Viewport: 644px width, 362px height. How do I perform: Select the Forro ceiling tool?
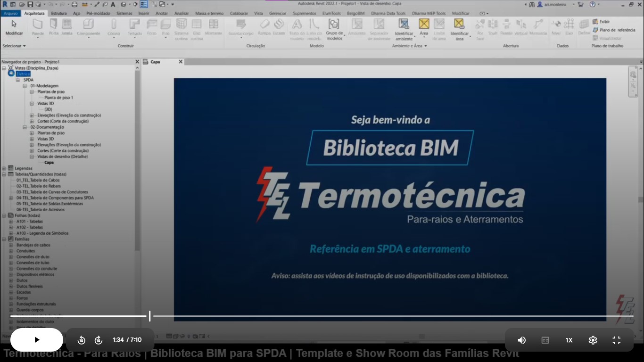click(151, 27)
